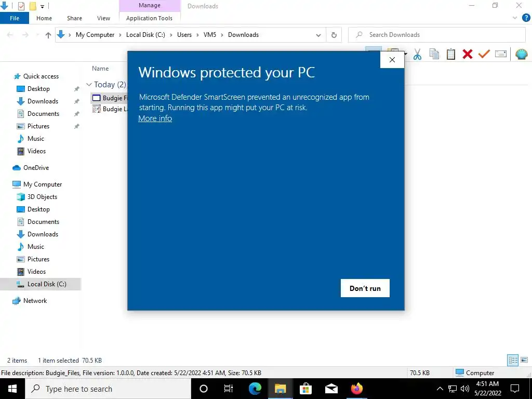Click Local Disk (C:) in the address bar
Viewport: 532px width, 399px height.
[145, 35]
